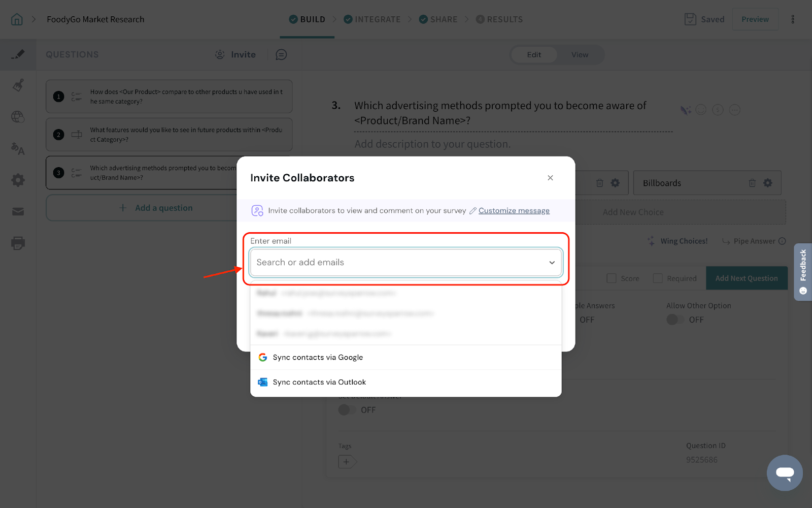Toggle the Allow Other Option switch
This screenshot has width=812, height=508.
tap(674, 320)
